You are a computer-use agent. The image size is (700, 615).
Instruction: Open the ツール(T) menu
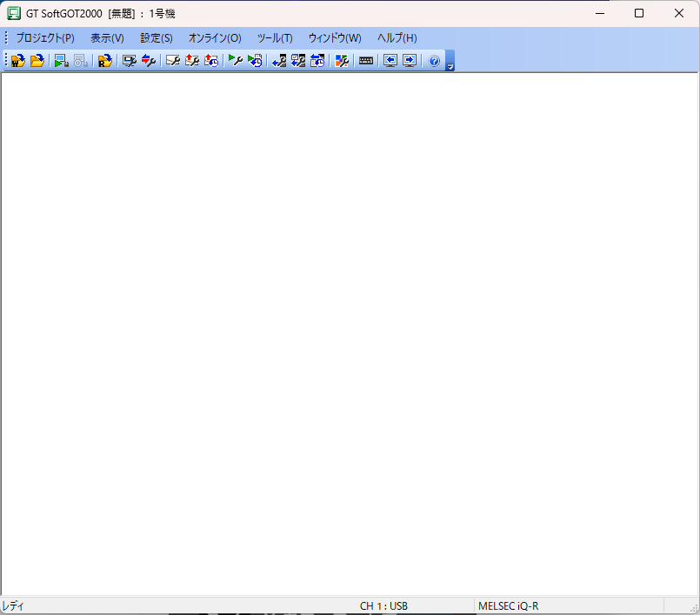click(x=275, y=38)
